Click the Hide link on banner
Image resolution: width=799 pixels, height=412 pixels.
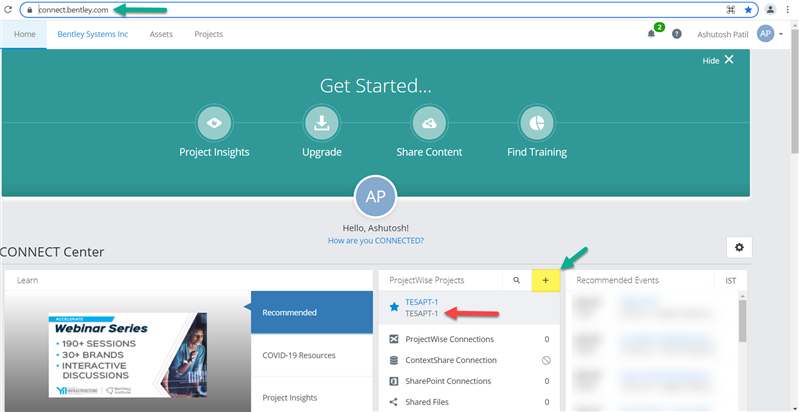pyautogui.click(x=711, y=61)
